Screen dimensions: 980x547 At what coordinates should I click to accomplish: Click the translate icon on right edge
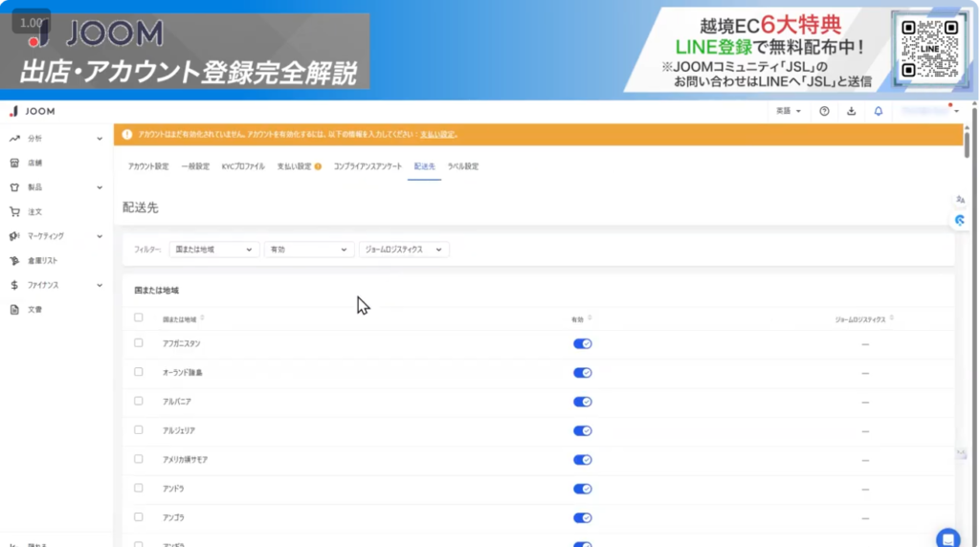pos(960,199)
